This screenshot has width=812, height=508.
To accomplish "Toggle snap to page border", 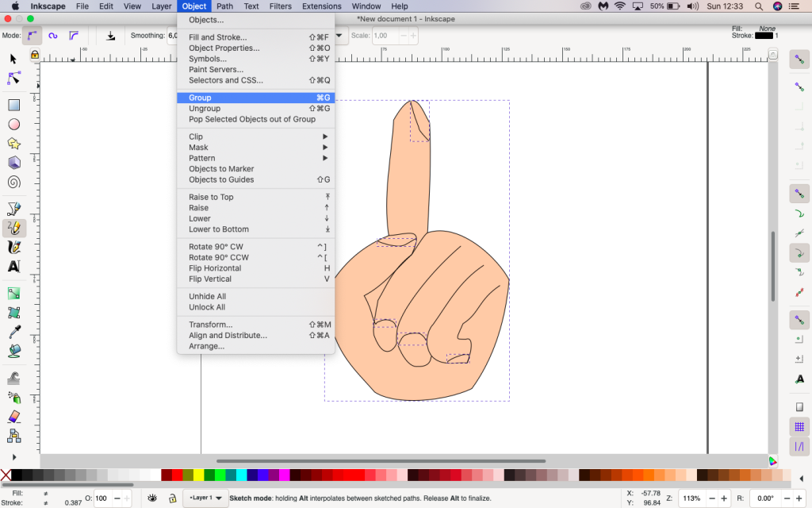I will (799, 407).
